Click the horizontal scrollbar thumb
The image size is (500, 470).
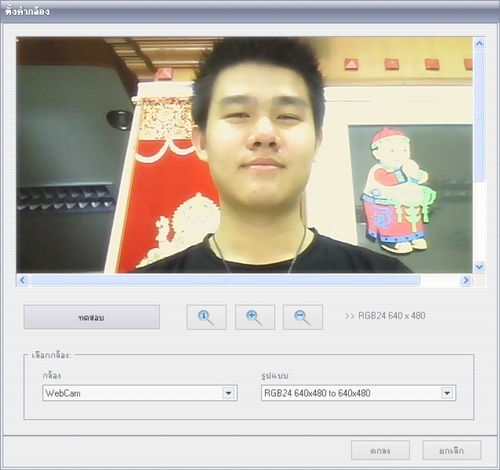[x=225, y=280]
